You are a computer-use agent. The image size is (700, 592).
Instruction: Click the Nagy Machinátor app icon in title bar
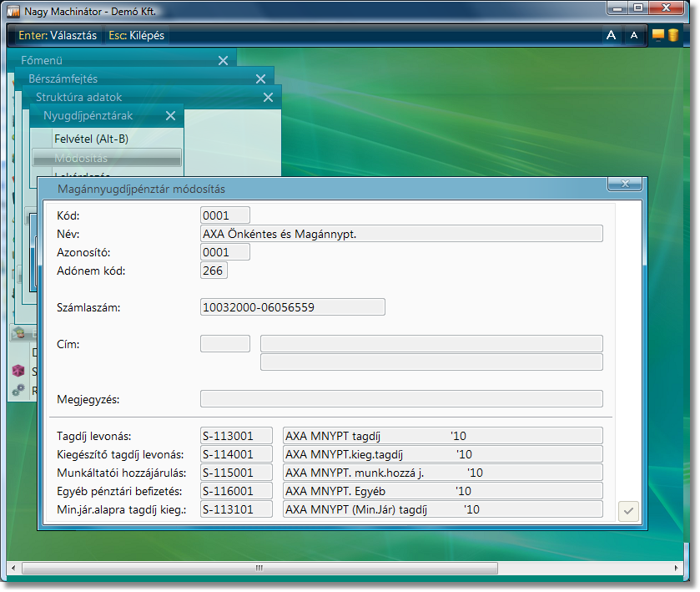pos(13,11)
